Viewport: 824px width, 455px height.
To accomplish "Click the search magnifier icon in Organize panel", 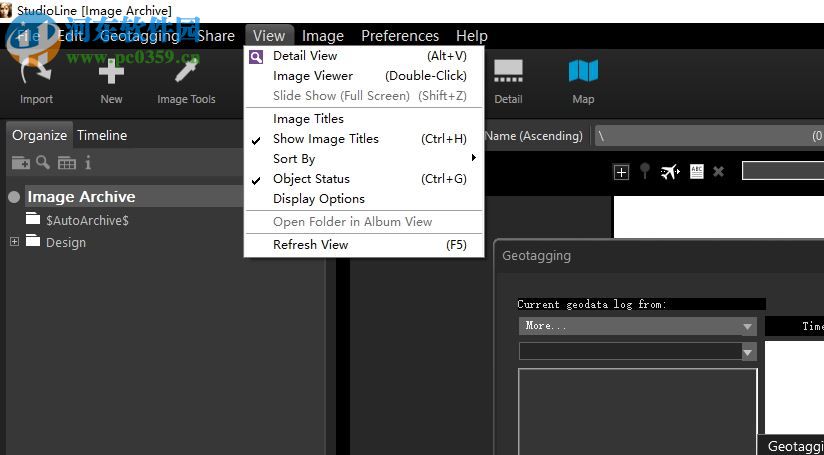I will pos(44,163).
